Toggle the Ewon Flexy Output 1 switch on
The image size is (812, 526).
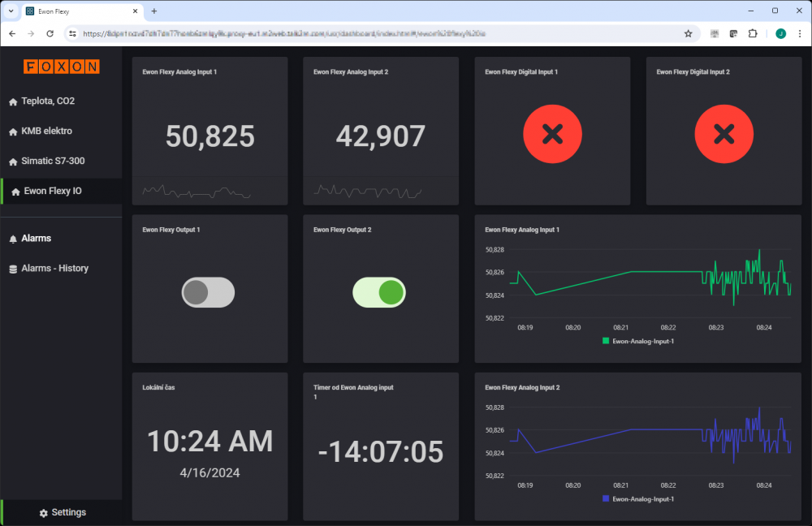click(208, 292)
